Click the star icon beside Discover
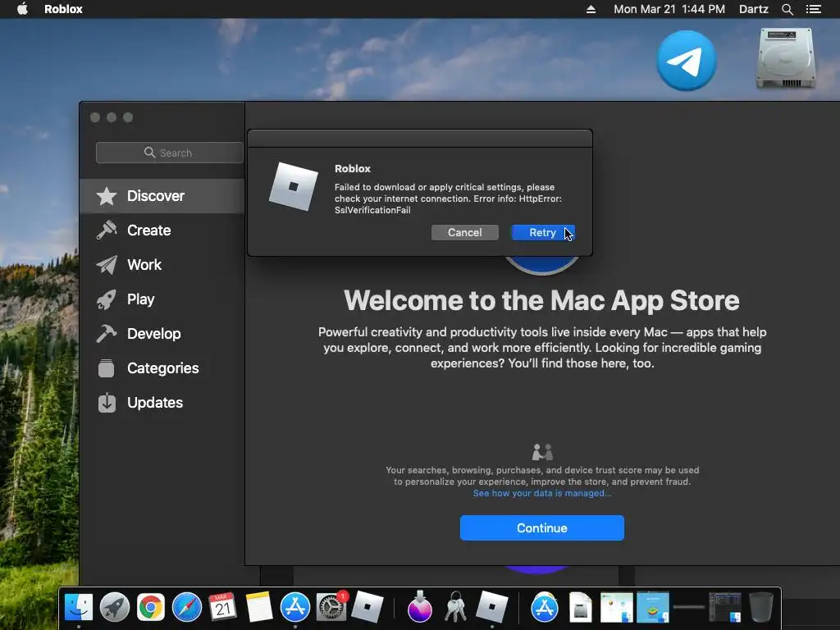Image resolution: width=840 pixels, height=630 pixels. (107, 196)
